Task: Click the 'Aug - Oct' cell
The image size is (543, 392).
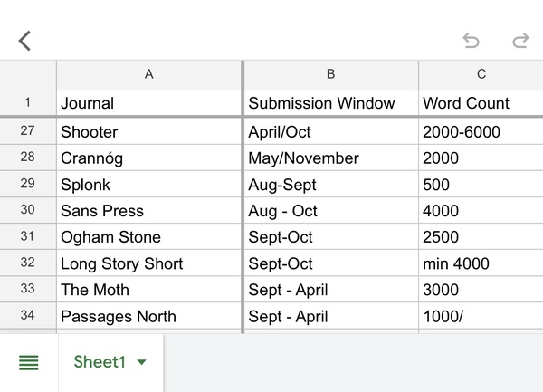Action: tap(331, 210)
